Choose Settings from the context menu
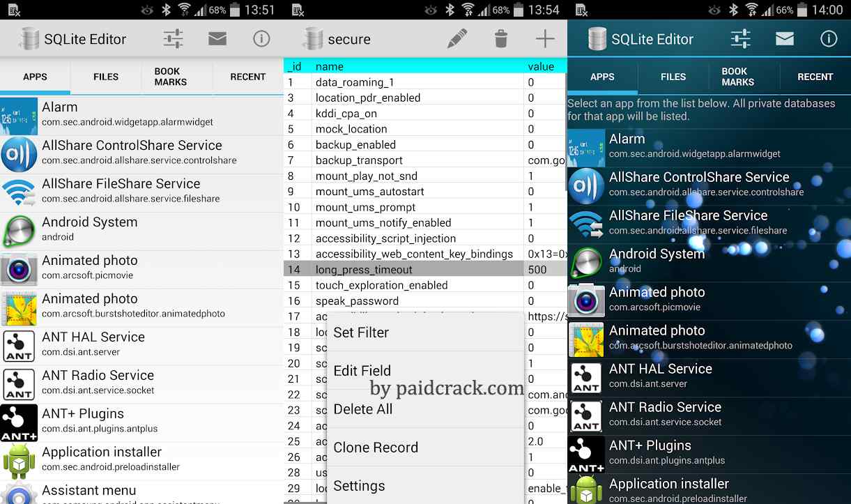 tap(425, 486)
